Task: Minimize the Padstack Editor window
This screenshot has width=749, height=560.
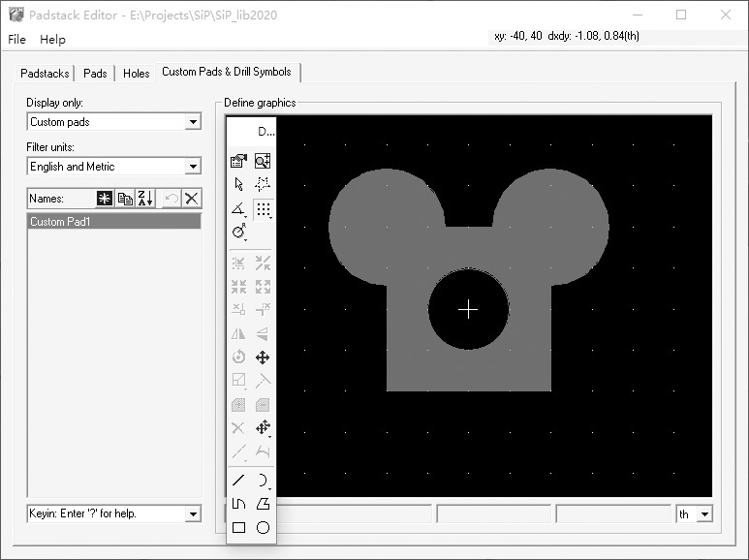Action: 638,15
